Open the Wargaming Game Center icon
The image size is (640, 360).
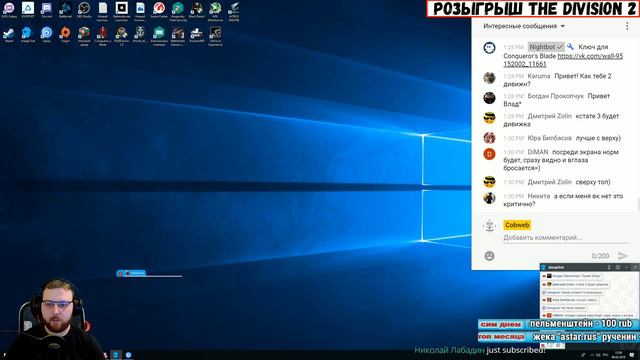[159, 10]
